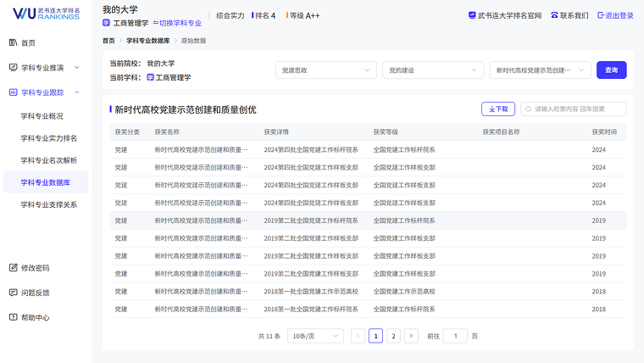The image size is (644, 363).
Task: Open the 新时代高校党建示范创建 dropdown
Action: pos(540,70)
